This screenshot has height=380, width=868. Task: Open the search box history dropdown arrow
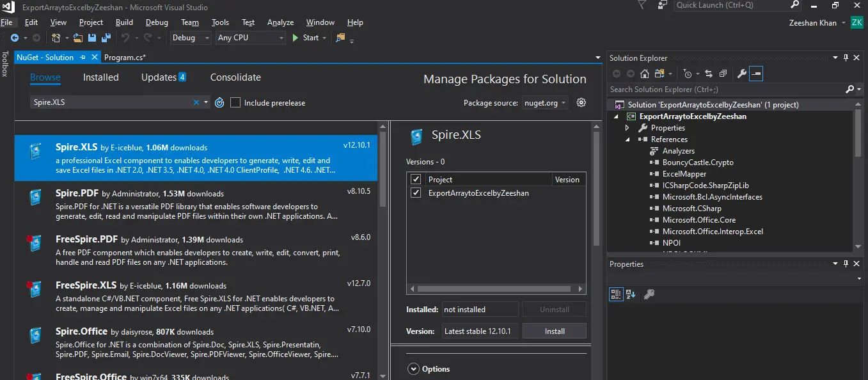(x=206, y=102)
